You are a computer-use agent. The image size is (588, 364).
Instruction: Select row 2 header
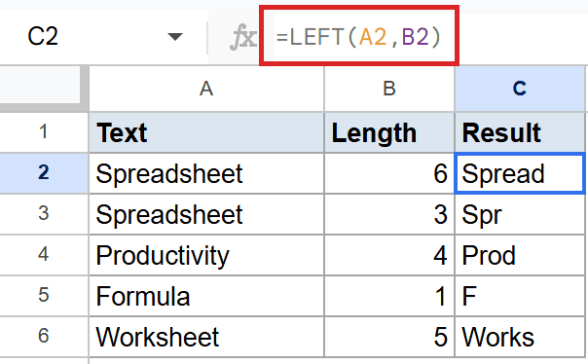pyautogui.click(x=44, y=173)
